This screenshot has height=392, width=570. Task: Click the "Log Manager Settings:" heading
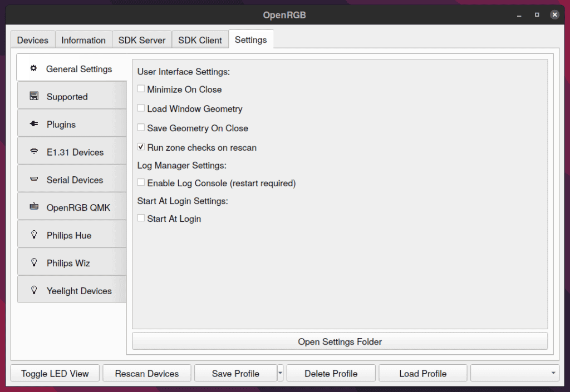[182, 165]
